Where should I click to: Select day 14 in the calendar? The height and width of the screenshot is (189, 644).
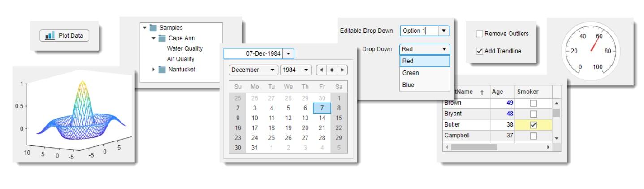322,118
